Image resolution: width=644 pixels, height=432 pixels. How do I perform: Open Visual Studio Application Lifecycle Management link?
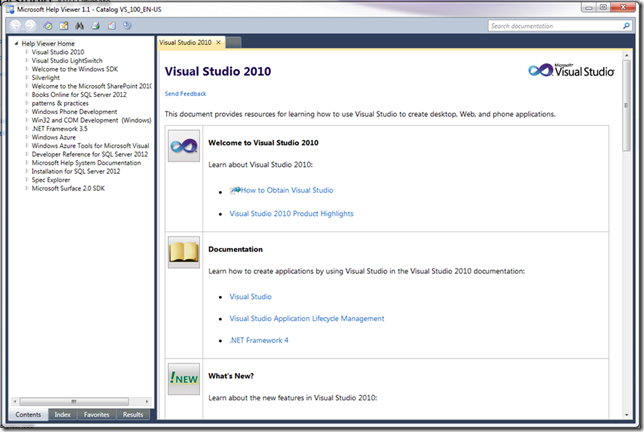[x=307, y=318]
